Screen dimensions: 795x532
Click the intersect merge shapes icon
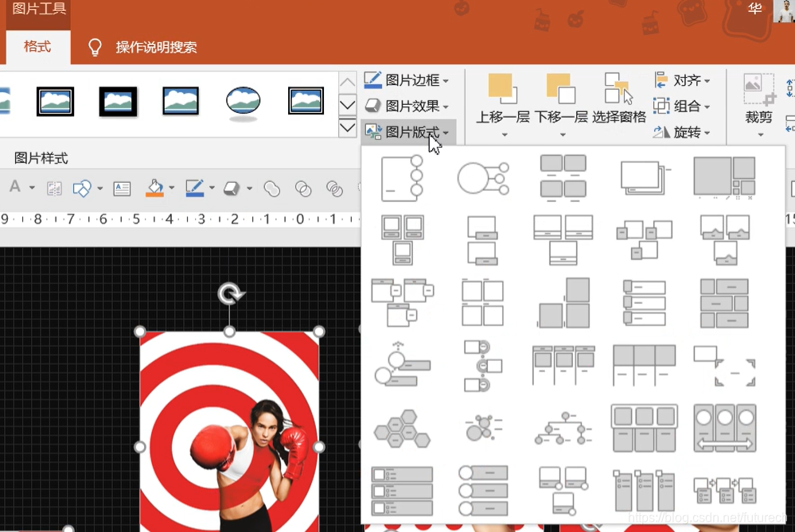(x=334, y=189)
